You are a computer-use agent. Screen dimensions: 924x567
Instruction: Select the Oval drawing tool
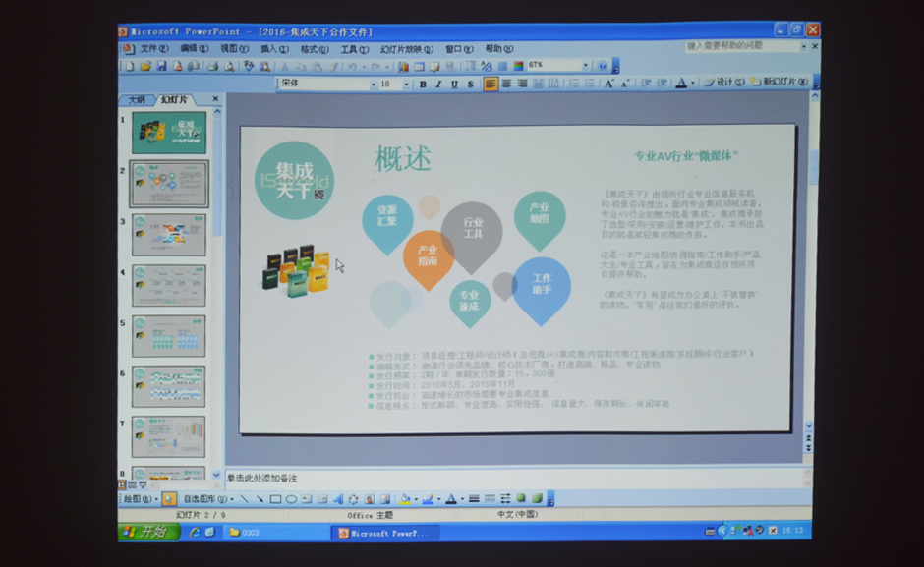[x=291, y=499]
